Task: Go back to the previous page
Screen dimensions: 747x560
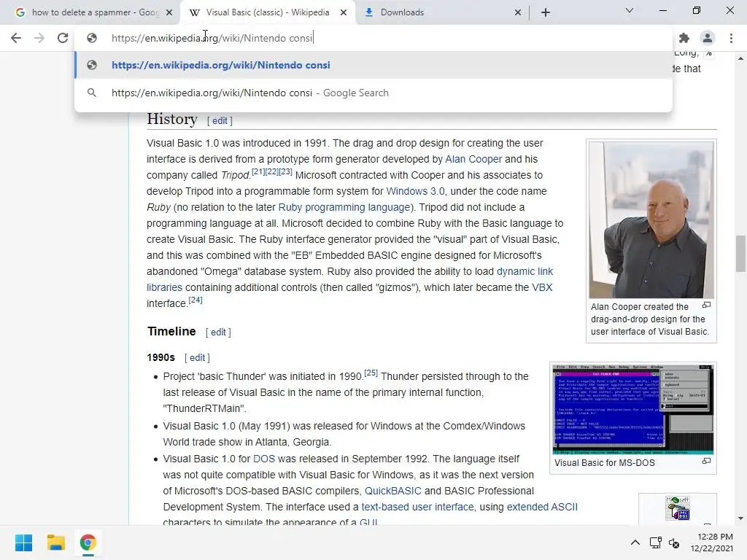Action: click(x=16, y=38)
